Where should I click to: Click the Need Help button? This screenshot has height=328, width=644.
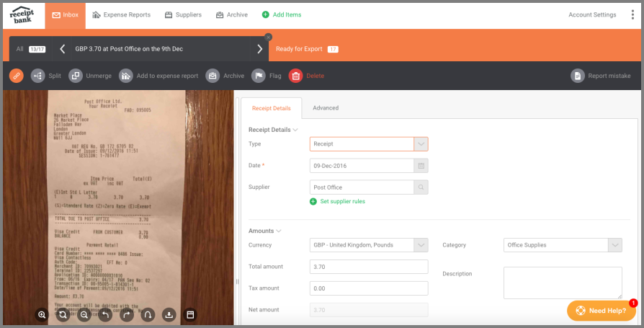coord(601,311)
